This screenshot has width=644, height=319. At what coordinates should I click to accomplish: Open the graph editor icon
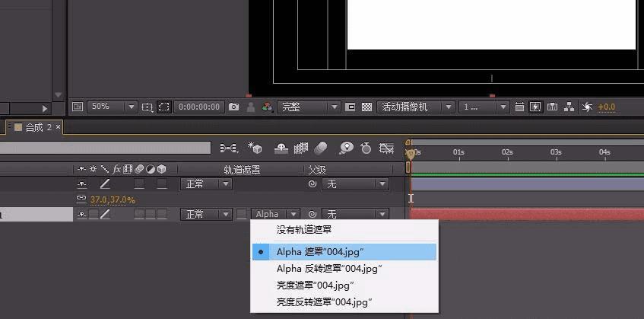(x=386, y=148)
